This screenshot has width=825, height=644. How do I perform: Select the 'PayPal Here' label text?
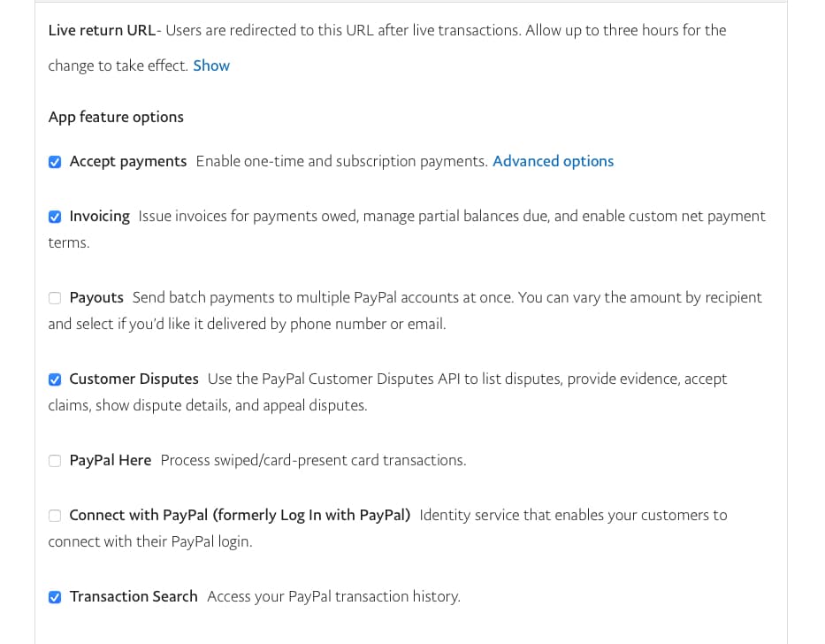click(111, 460)
